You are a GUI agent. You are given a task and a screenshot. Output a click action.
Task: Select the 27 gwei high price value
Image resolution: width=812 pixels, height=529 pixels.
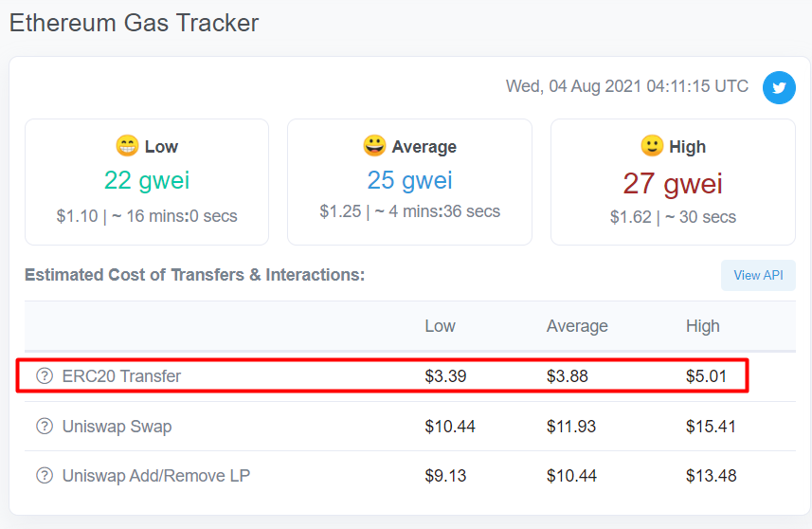click(672, 183)
